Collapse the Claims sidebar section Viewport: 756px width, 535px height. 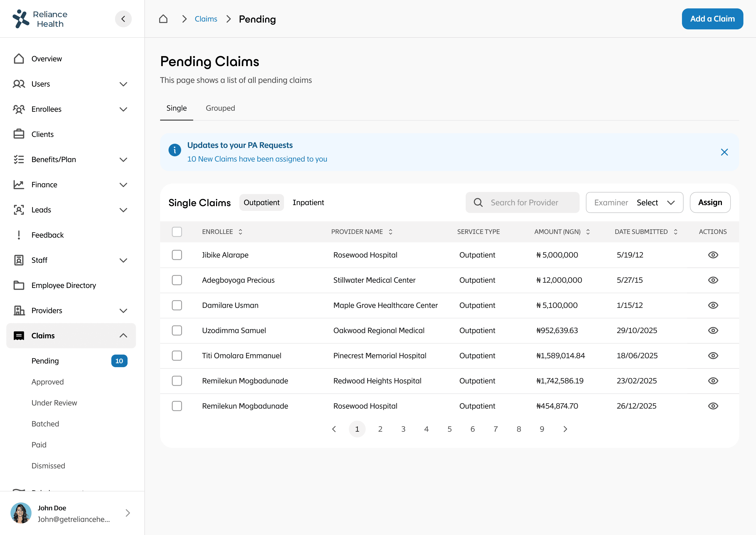pos(123,336)
